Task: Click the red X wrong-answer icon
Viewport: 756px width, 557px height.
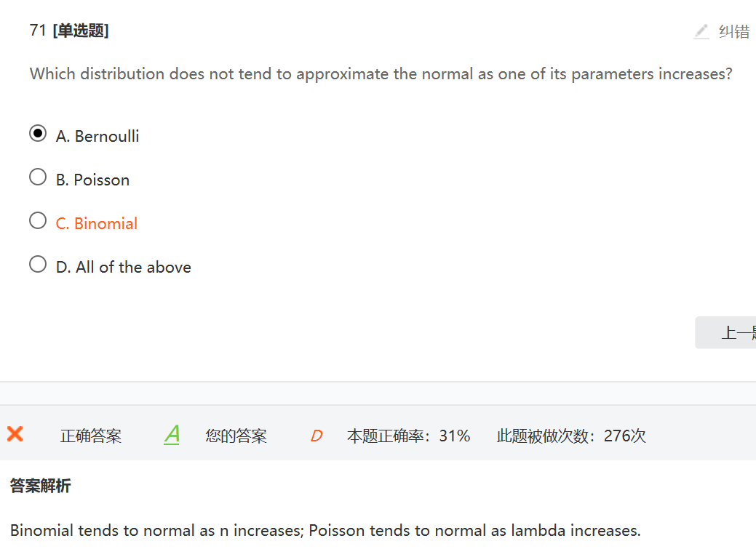Action: (15, 434)
